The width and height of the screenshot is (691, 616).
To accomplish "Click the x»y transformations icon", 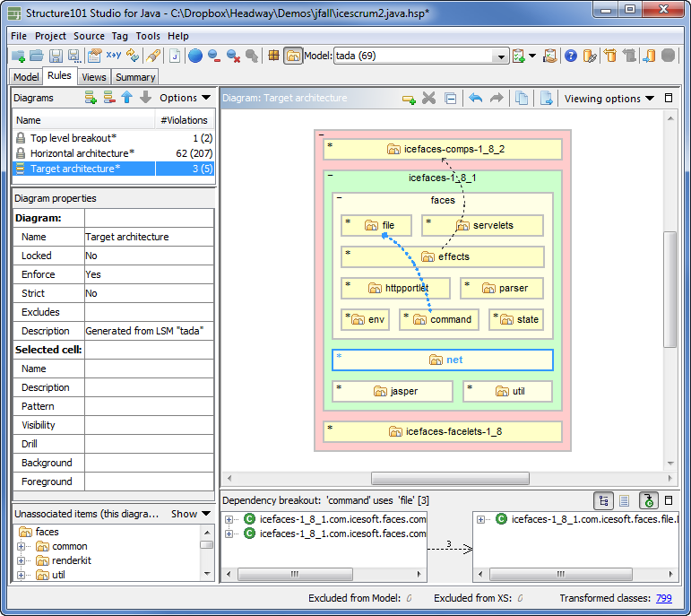I will pos(113,55).
